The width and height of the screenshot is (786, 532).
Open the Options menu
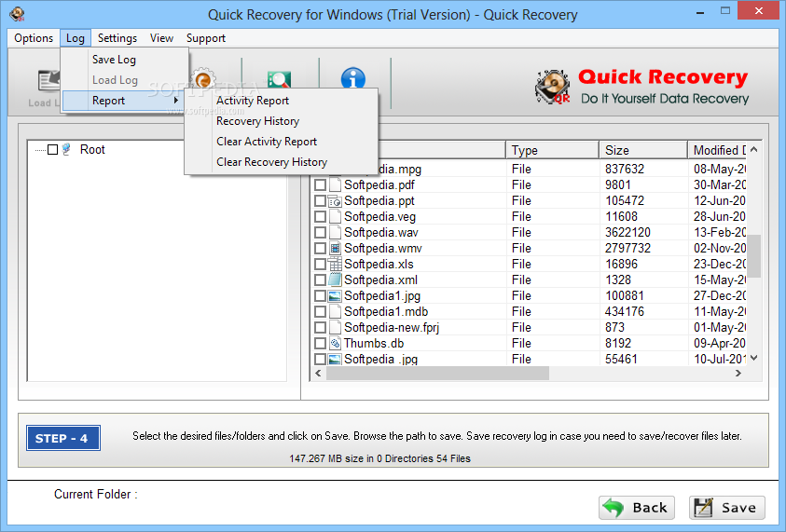(x=34, y=38)
